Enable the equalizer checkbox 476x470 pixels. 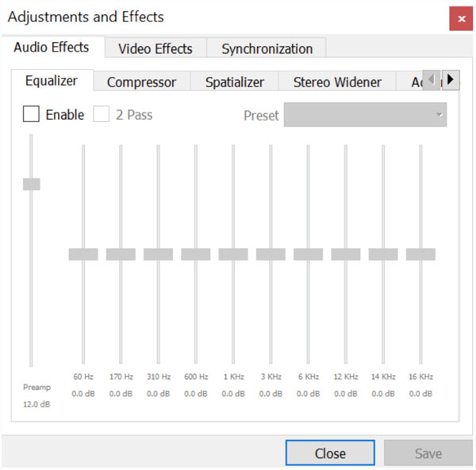(31, 114)
